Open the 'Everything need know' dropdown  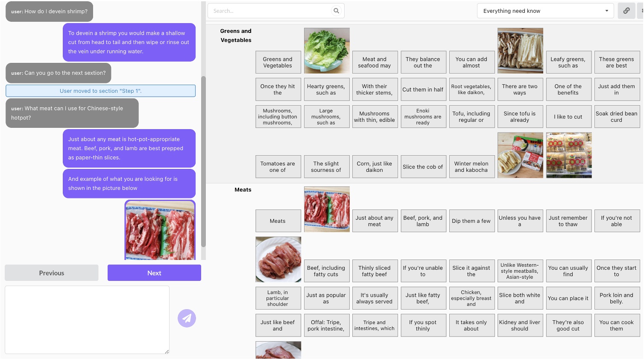point(545,11)
